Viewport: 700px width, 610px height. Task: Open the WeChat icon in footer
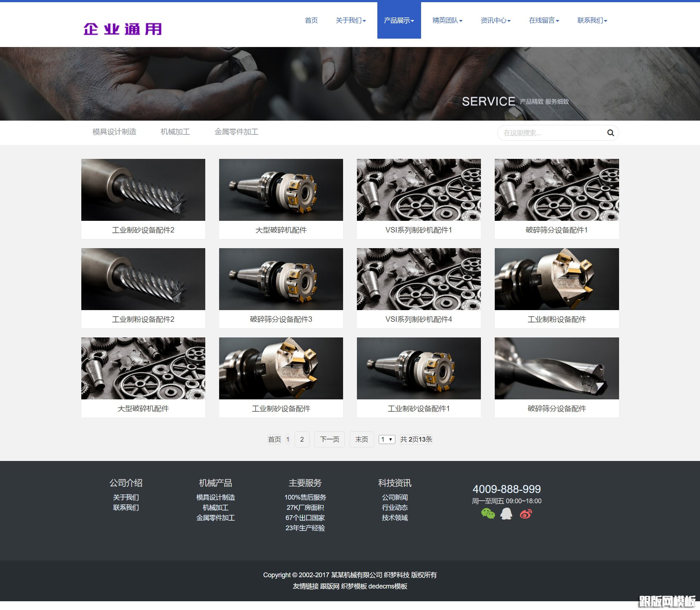click(488, 513)
